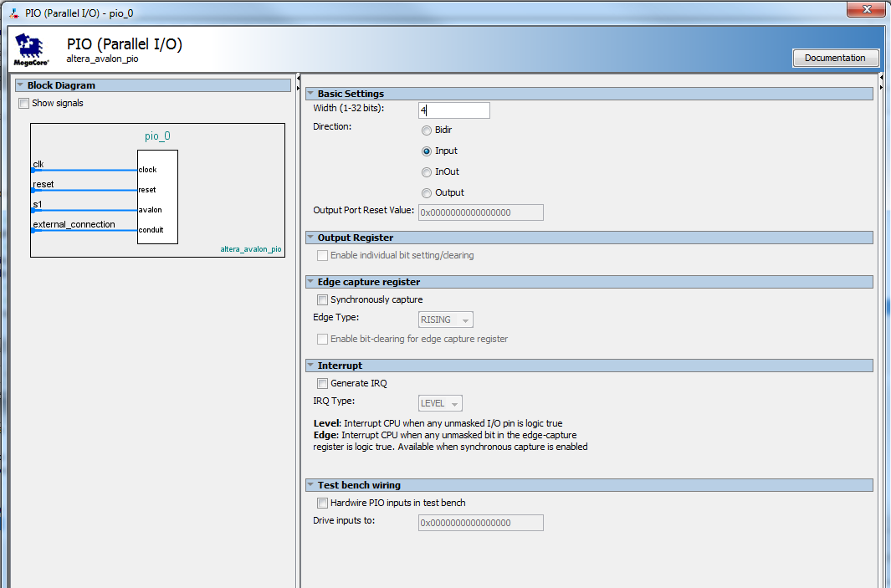Collapse the Block Diagram section
Screen dimensions: 891x588
(x=20, y=85)
